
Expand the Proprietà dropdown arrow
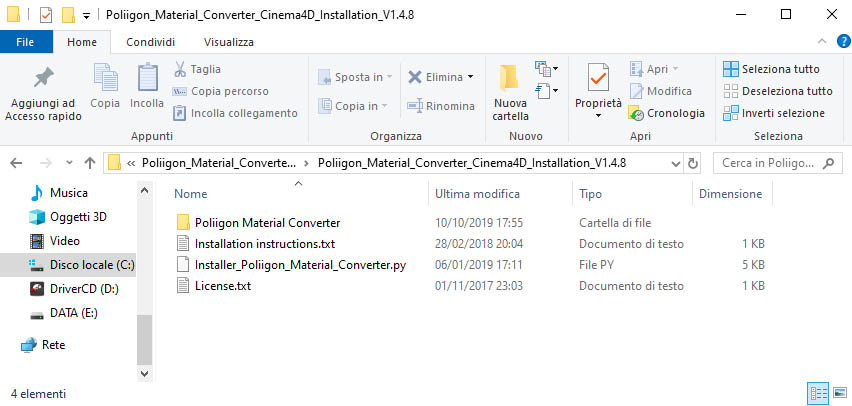(598, 116)
